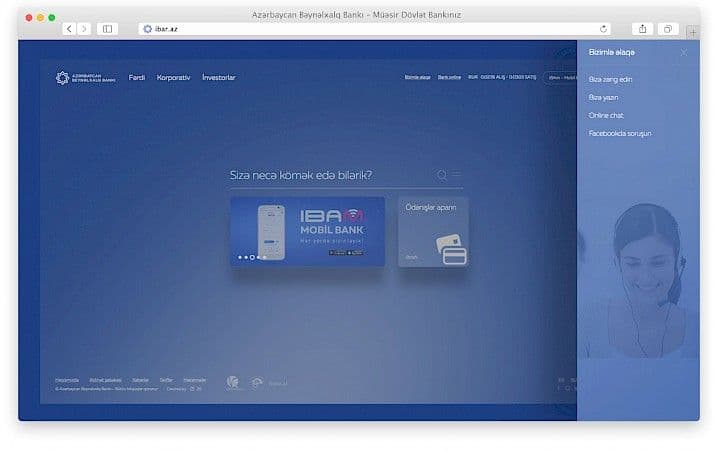Click the magnifier search icon

click(x=442, y=175)
